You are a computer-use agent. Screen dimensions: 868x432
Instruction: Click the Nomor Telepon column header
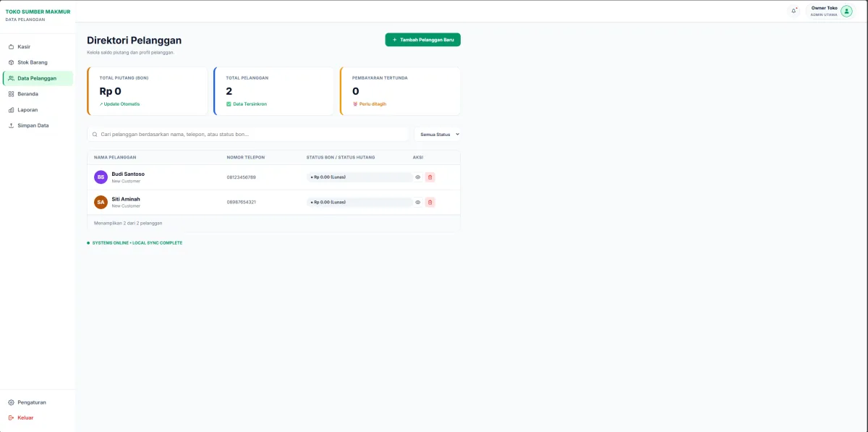point(246,157)
